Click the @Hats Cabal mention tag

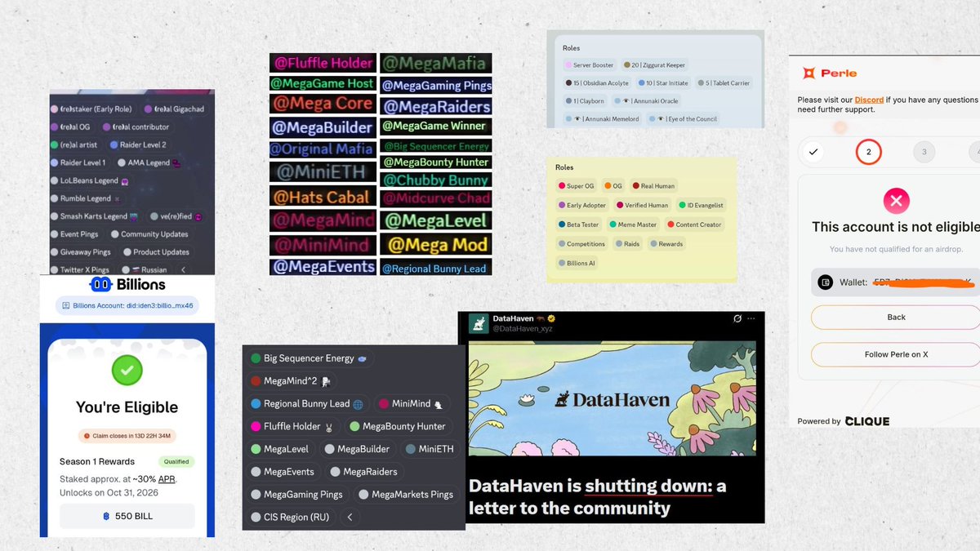click(323, 197)
